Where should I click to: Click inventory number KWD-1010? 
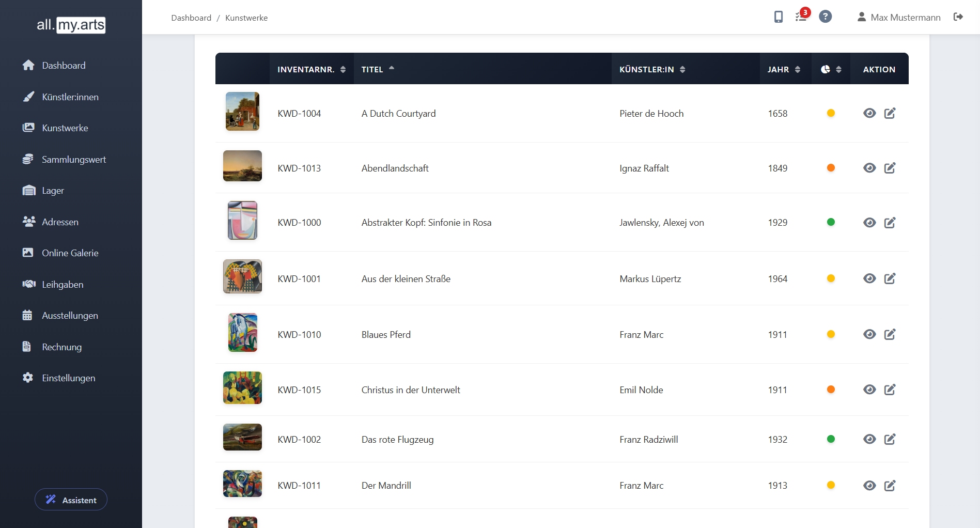(299, 335)
